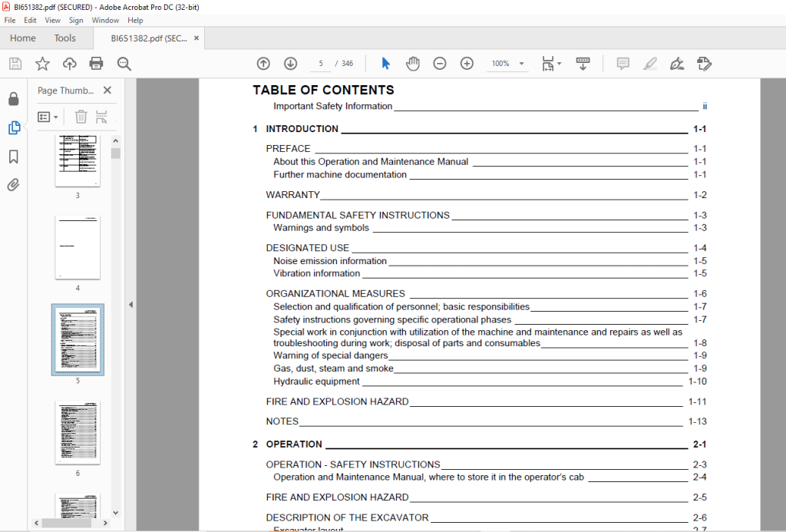786x532 pixels.
Task: Select the Hand pan tool
Action: tap(412, 64)
